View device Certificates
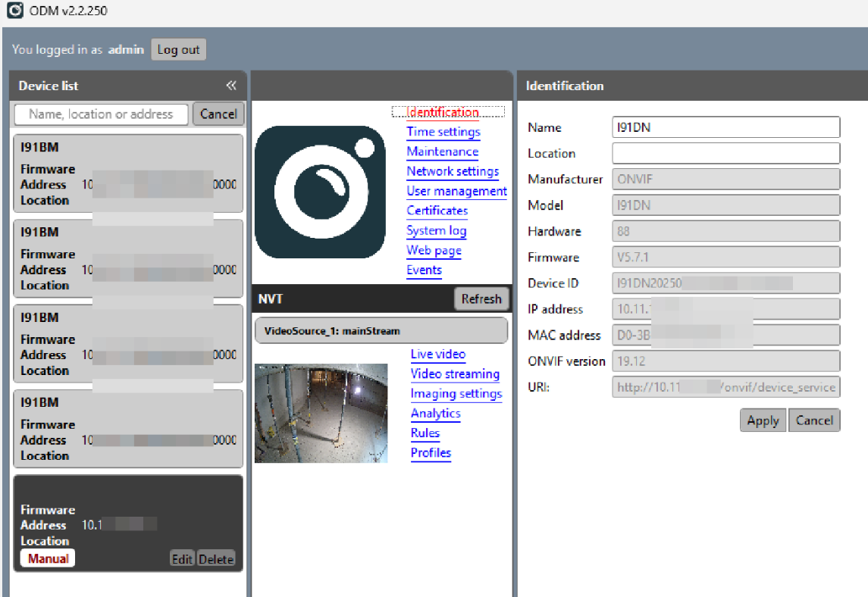The image size is (868, 597). [437, 211]
